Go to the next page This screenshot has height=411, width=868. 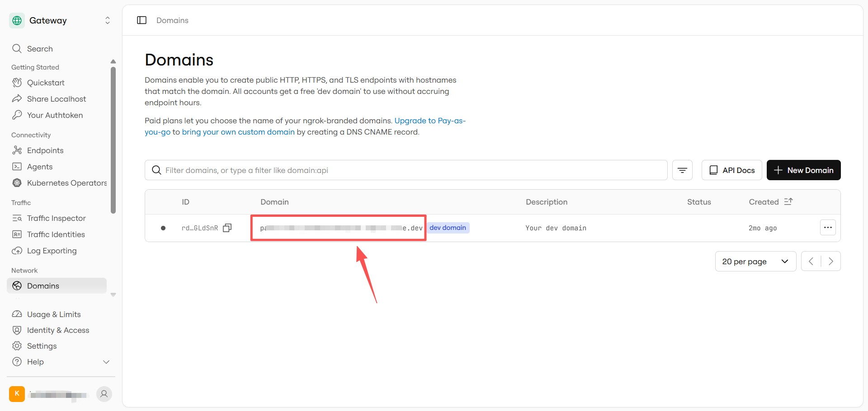click(831, 262)
